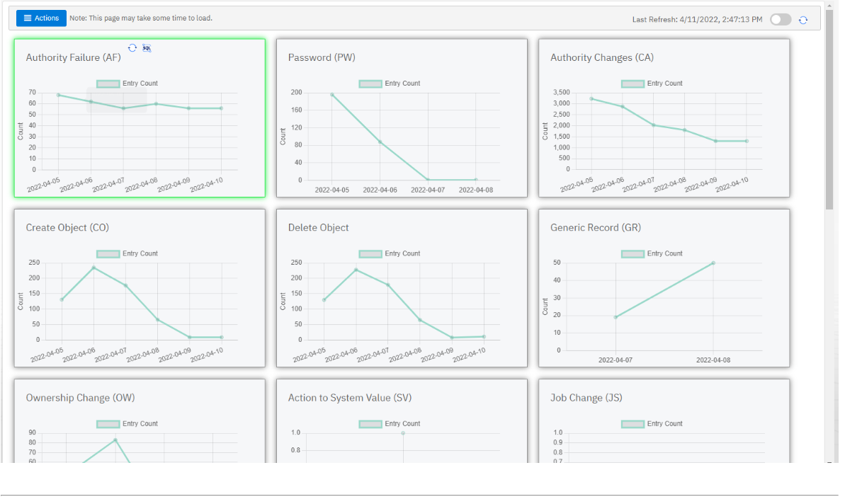Click the "Generic Record (GR)" title
Image resolution: width=845 pixels, height=504 pixels.
tap(596, 228)
